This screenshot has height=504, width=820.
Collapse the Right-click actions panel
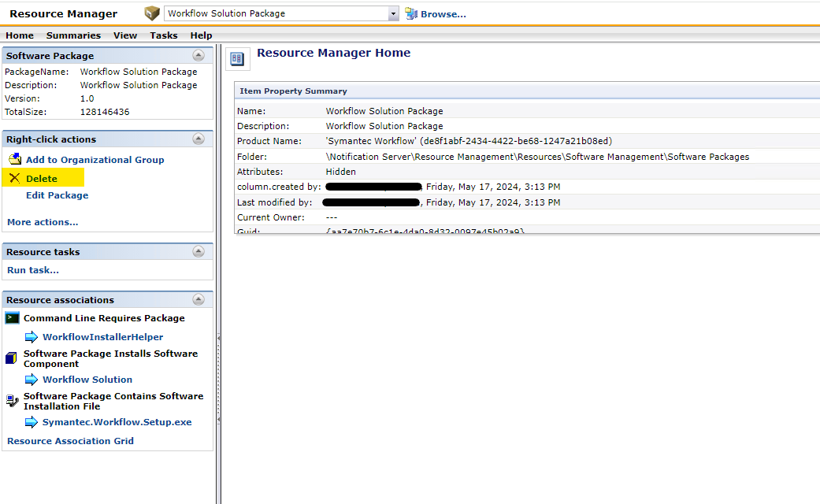click(x=199, y=139)
